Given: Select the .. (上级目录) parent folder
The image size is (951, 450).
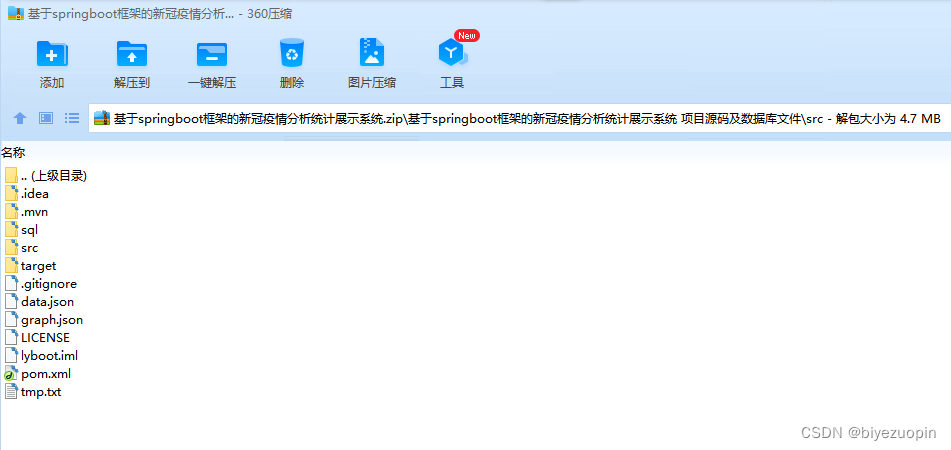Looking at the screenshot, I should (46, 176).
